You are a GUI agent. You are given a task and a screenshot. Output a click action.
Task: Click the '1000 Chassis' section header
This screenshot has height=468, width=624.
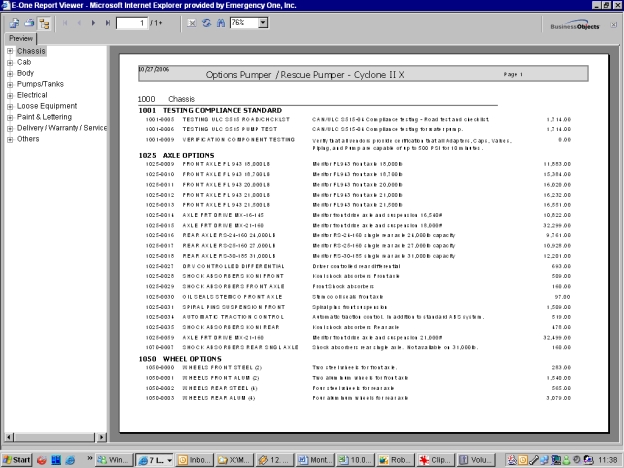click(x=166, y=99)
